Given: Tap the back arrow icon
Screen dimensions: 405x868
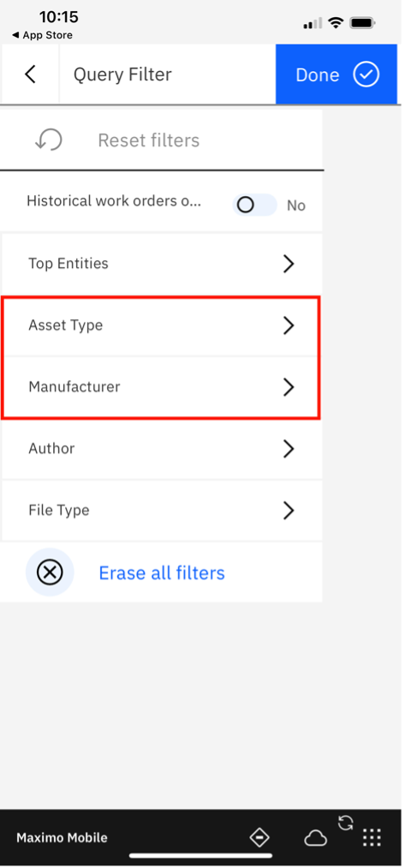Looking at the screenshot, I should [x=31, y=74].
